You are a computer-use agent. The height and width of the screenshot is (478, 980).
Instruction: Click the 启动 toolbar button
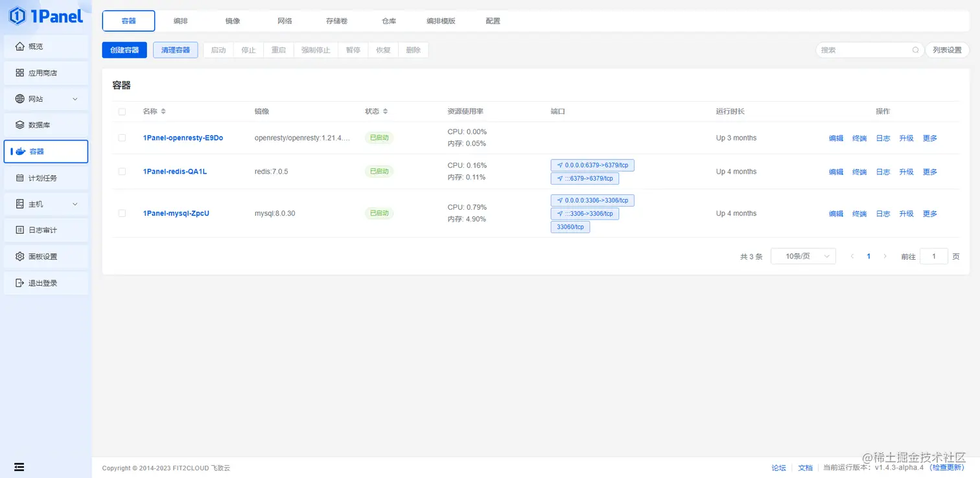pyautogui.click(x=218, y=50)
